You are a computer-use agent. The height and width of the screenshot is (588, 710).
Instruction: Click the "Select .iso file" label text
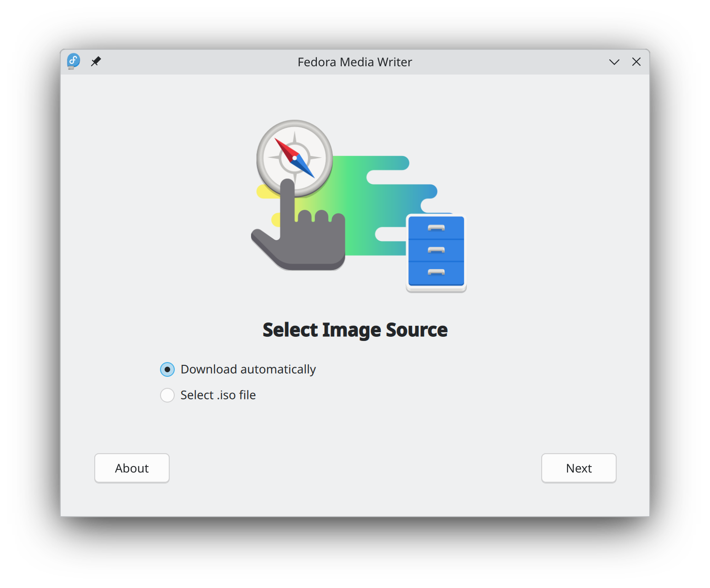[218, 395]
